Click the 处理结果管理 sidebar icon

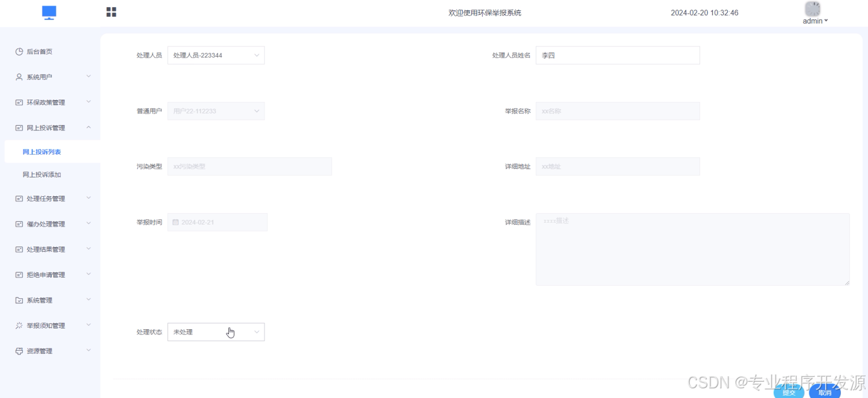point(19,249)
